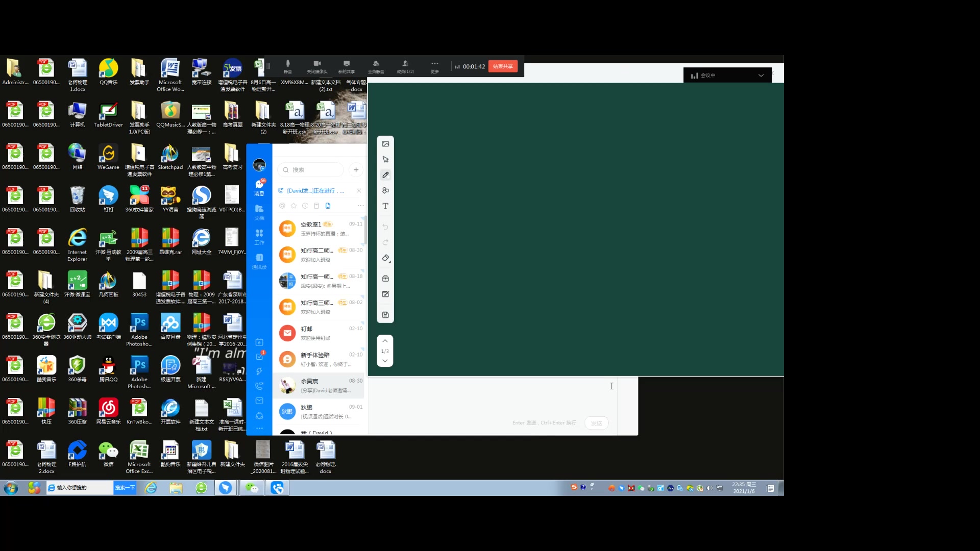Open the 知行高二师... chat
The width and height of the screenshot is (980, 551).
(x=320, y=255)
